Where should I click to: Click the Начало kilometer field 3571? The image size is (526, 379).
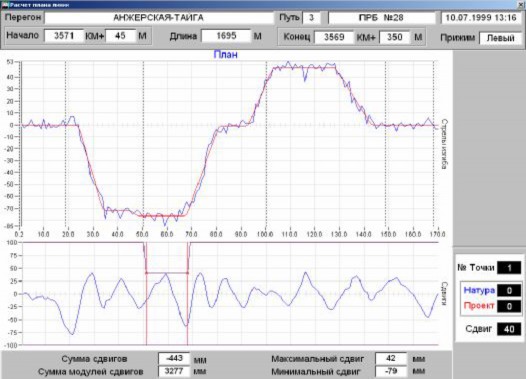[64, 36]
